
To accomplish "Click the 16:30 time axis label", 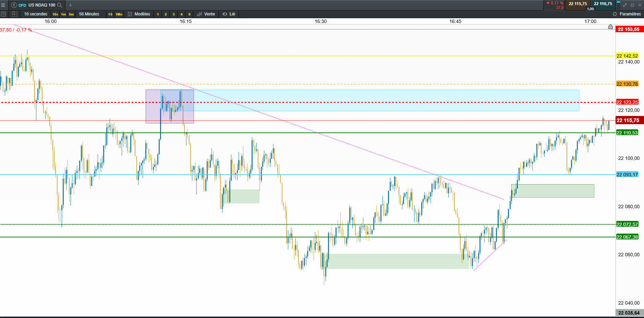I will point(321,21).
